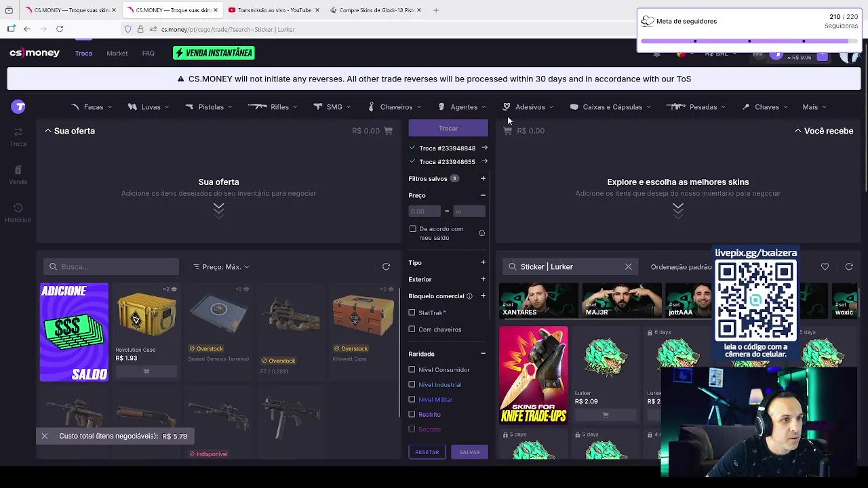Click the notification bell icon

click(x=656, y=54)
